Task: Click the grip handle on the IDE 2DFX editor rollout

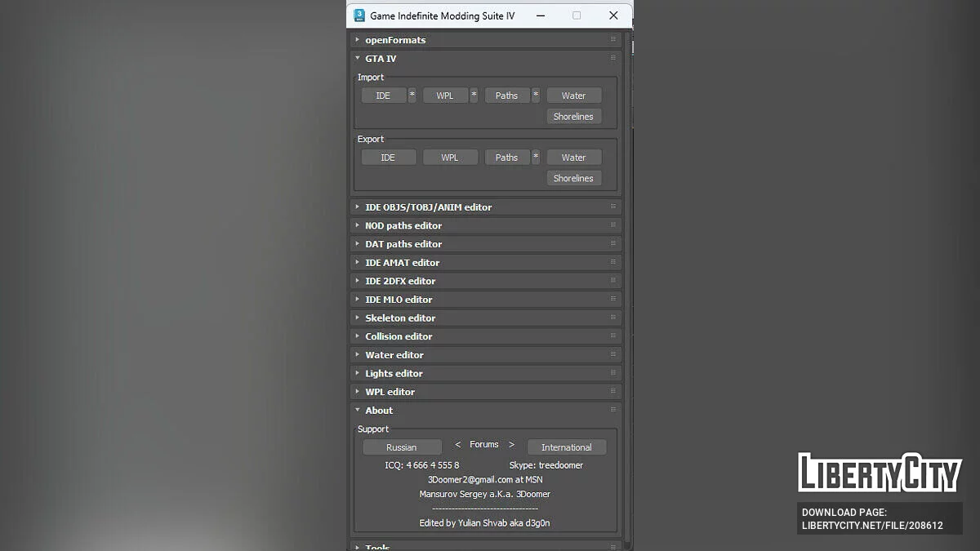Action: coord(613,280)
